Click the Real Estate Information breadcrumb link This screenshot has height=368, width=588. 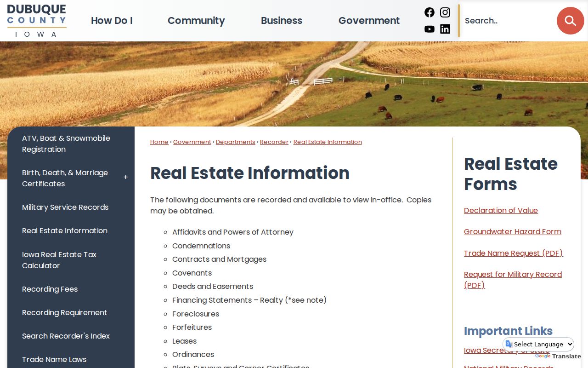[x=328, y=142]
